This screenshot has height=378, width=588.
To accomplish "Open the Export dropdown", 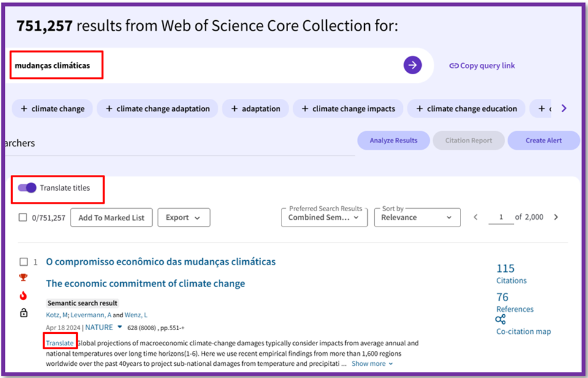I will point(183,217).
